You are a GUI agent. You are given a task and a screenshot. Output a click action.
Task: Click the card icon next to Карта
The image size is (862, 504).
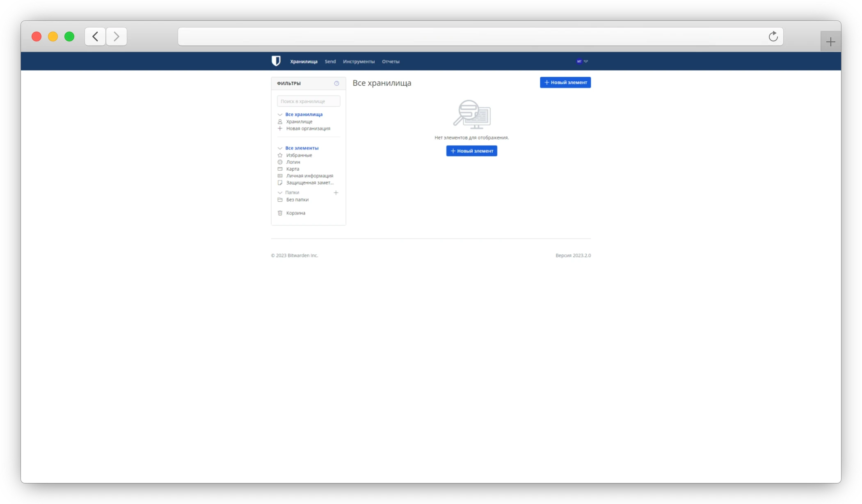pyautogui.click(x=280, y=169)
